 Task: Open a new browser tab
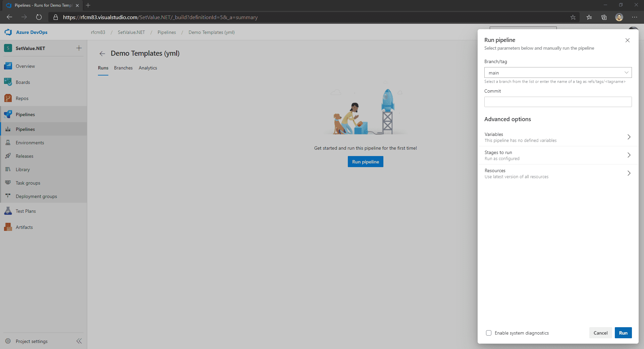click(88, 5)
